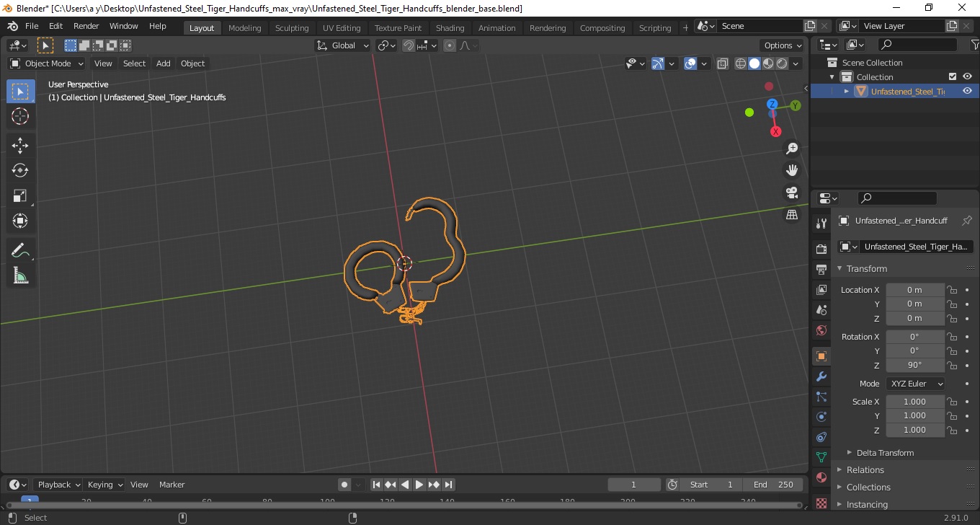Open Global transform orientation dropdown
The height and width of the screenshot is (525, 980).
point(343,45)
